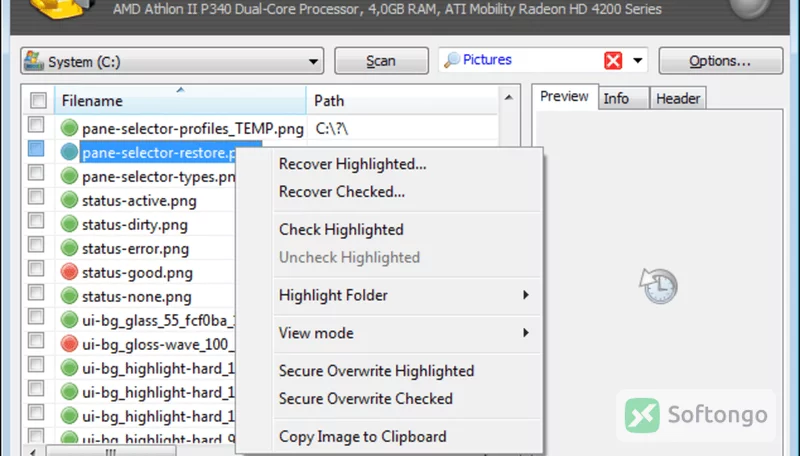Click the red X to clear Pictures filter

point(613,61)
